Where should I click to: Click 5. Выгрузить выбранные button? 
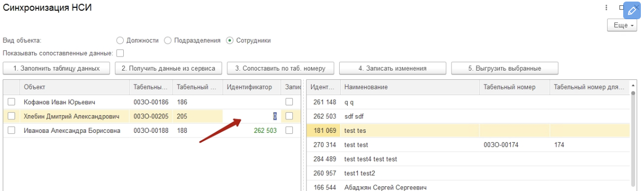point(505,68)
